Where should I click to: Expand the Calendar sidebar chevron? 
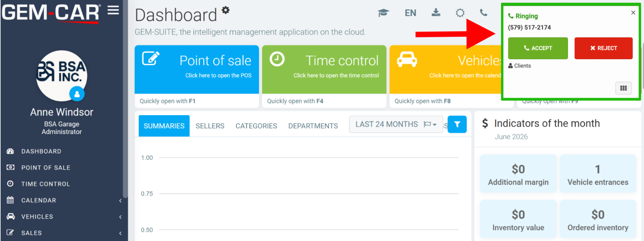[x=120, y=201]
